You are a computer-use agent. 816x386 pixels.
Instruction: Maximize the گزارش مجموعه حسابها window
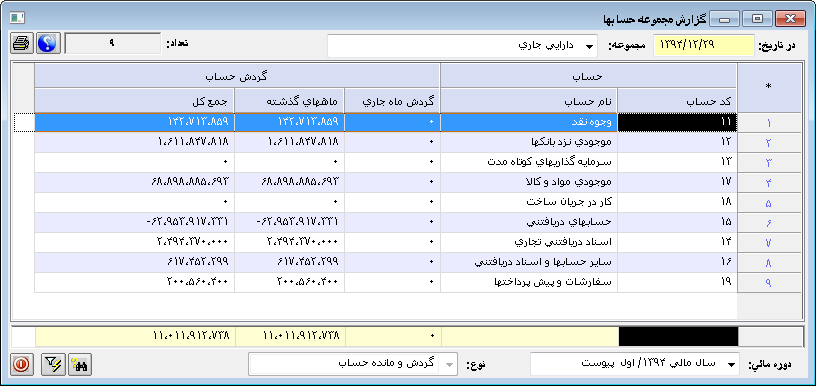tap(758, 19)
